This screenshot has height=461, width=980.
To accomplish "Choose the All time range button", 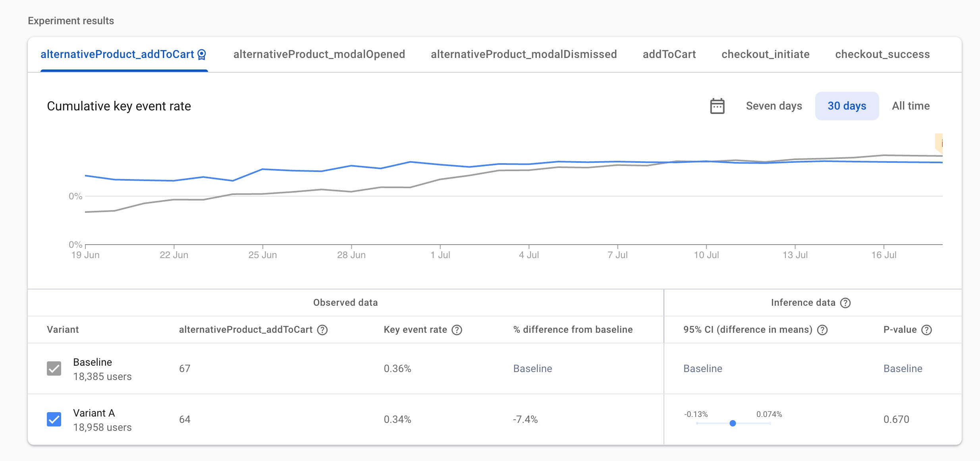I will 911,106.
